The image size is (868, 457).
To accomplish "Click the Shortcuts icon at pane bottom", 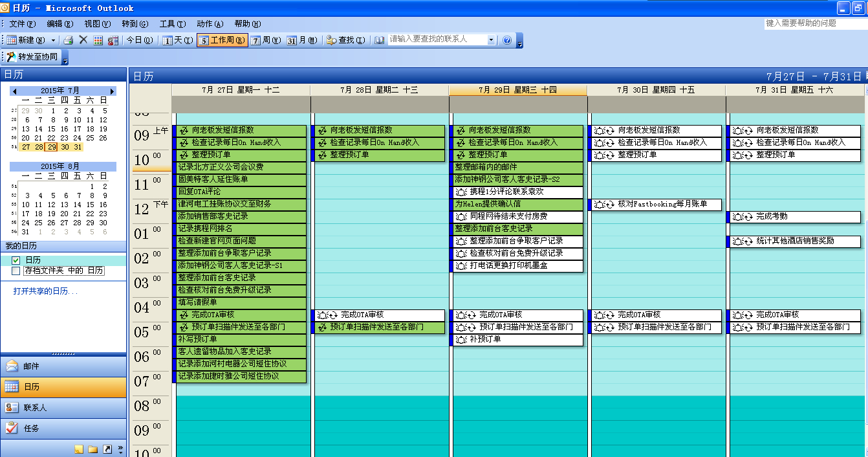I will tap(107, 449).
